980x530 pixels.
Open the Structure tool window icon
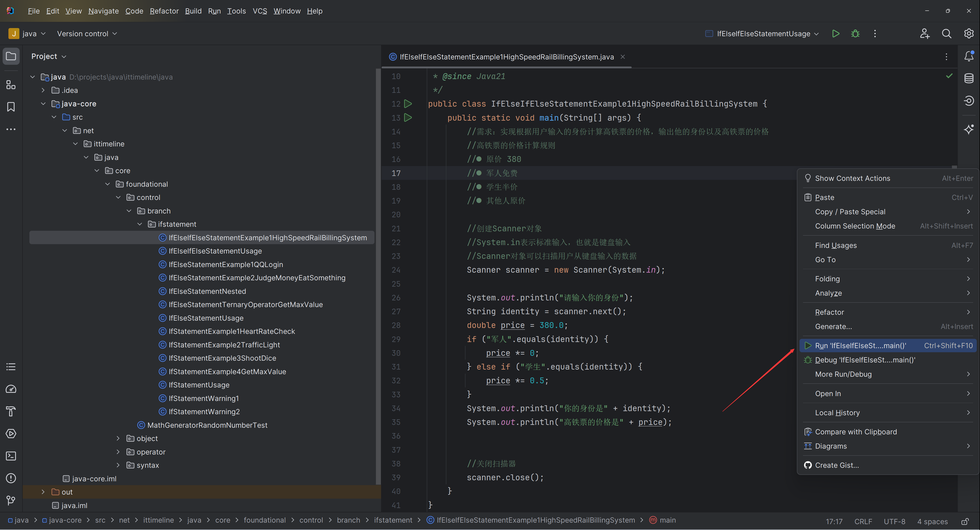(11, 85)
